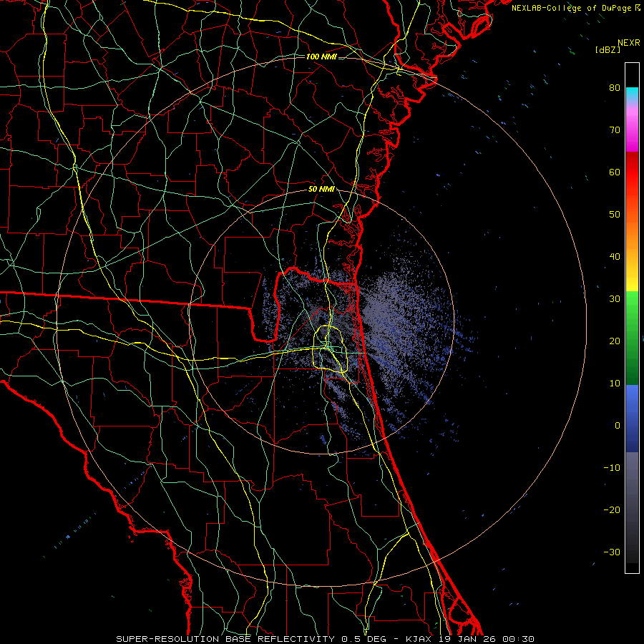Click the NEXLAB-College of DuPage title text
Screen dimensions: 644x644
coord(571,8)
